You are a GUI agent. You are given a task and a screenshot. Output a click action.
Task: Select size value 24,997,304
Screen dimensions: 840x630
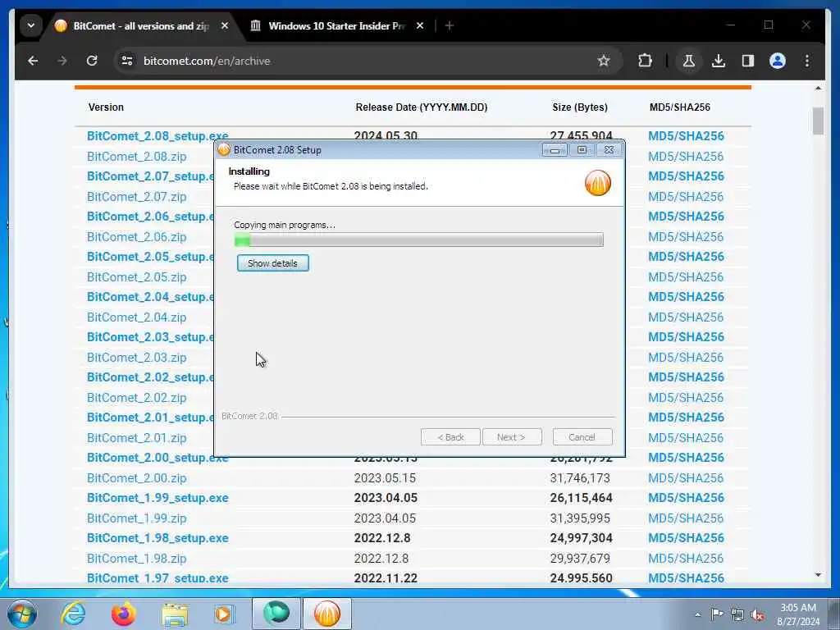click(x=582, y=538)
